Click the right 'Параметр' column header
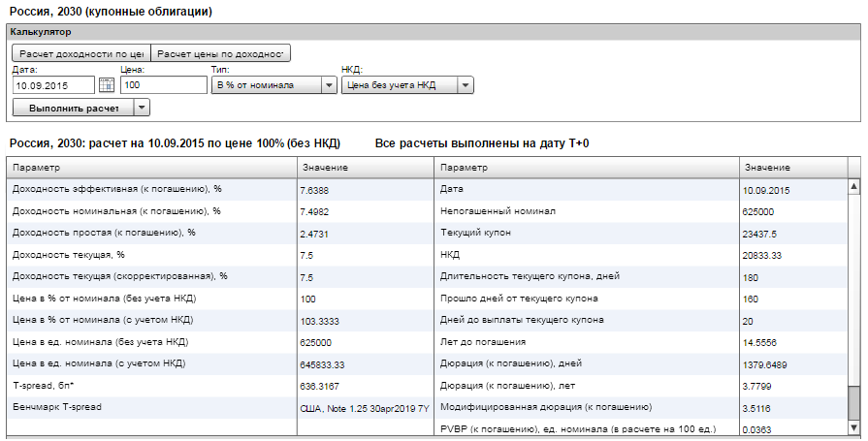This screenshot has width=868, height=441. pyautogui.click(x=585, y=168)
